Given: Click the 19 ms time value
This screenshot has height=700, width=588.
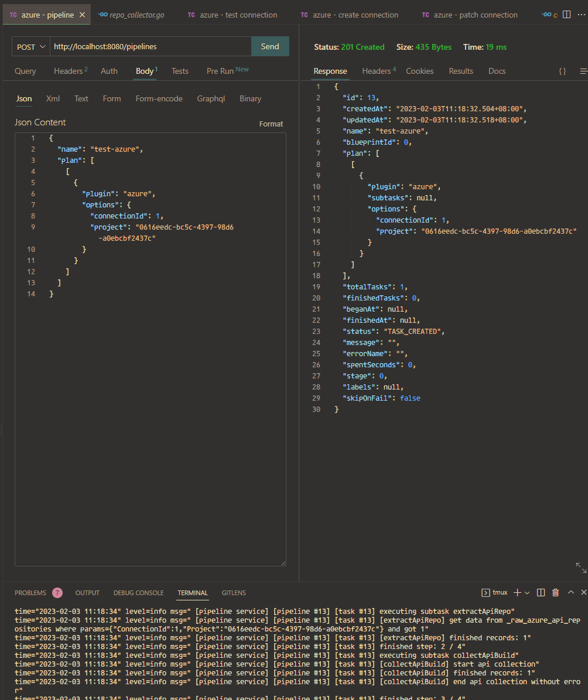Looking at the screenshot, I should pos(496,47).
